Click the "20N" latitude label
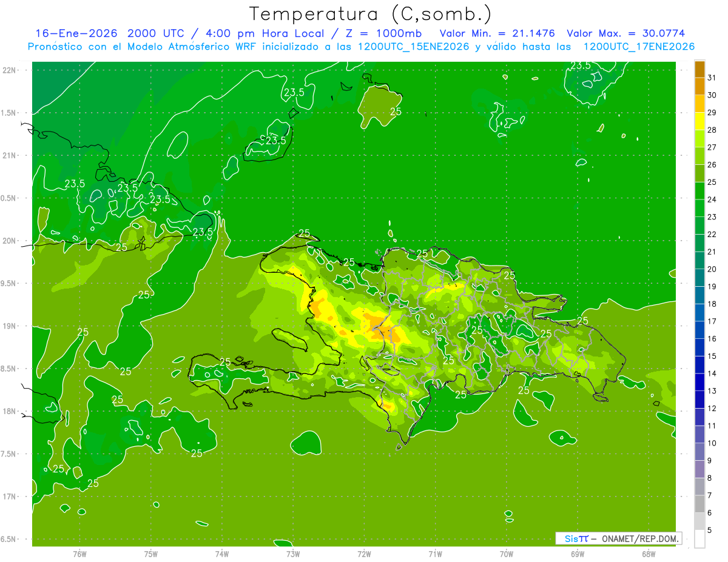 (x=9, y=241)
